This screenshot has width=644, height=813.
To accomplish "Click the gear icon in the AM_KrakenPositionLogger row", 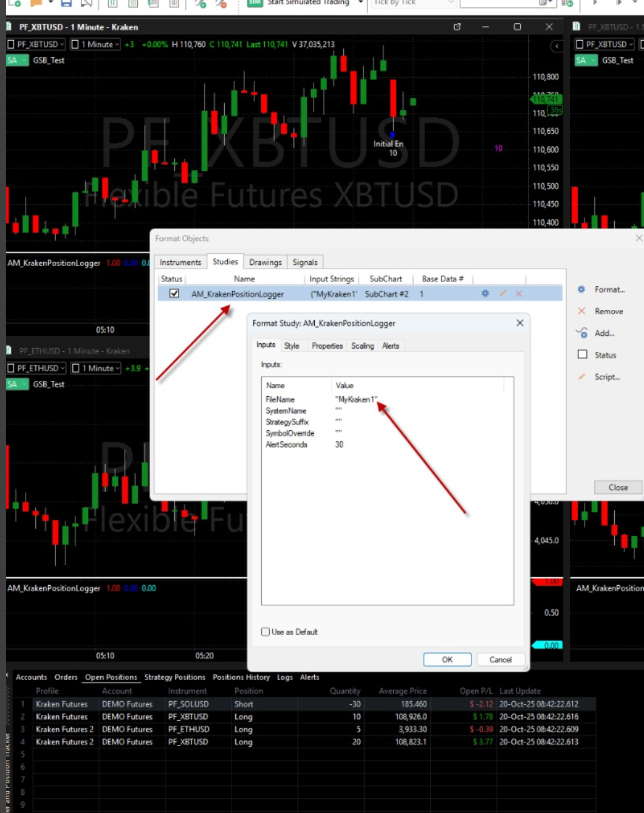I will pyautogui.click(x=485, y=293).
